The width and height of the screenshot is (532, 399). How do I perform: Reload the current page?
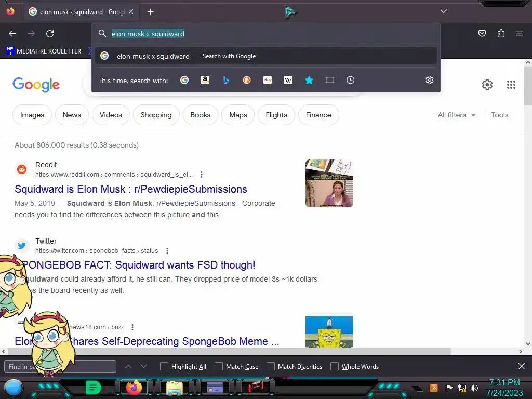click(x=50, y=34)
